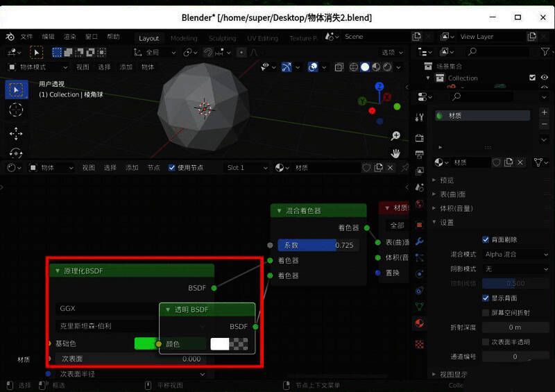
Task: Open the File menu
Action: 26,37
